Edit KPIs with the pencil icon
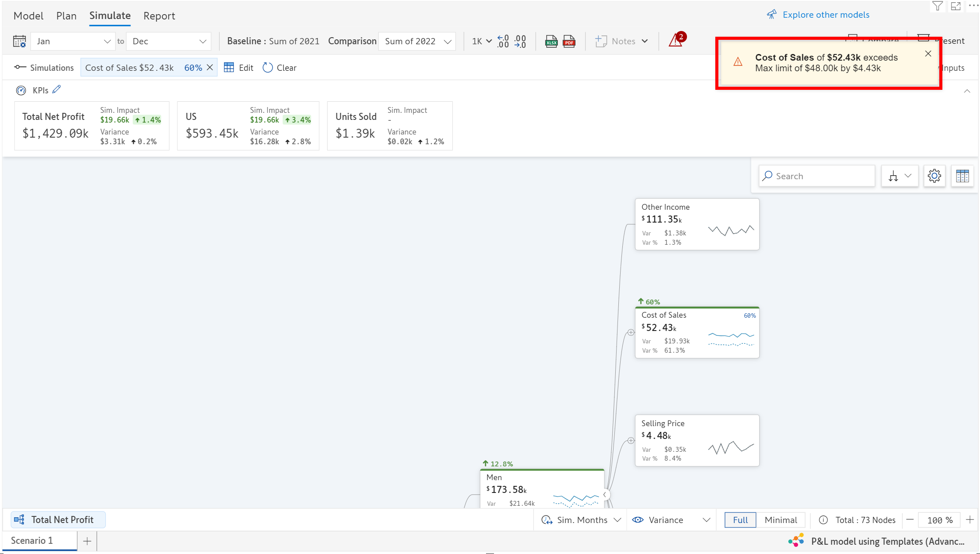The height and width of the screenshot is (554, 980). click(x=57, y=89)
